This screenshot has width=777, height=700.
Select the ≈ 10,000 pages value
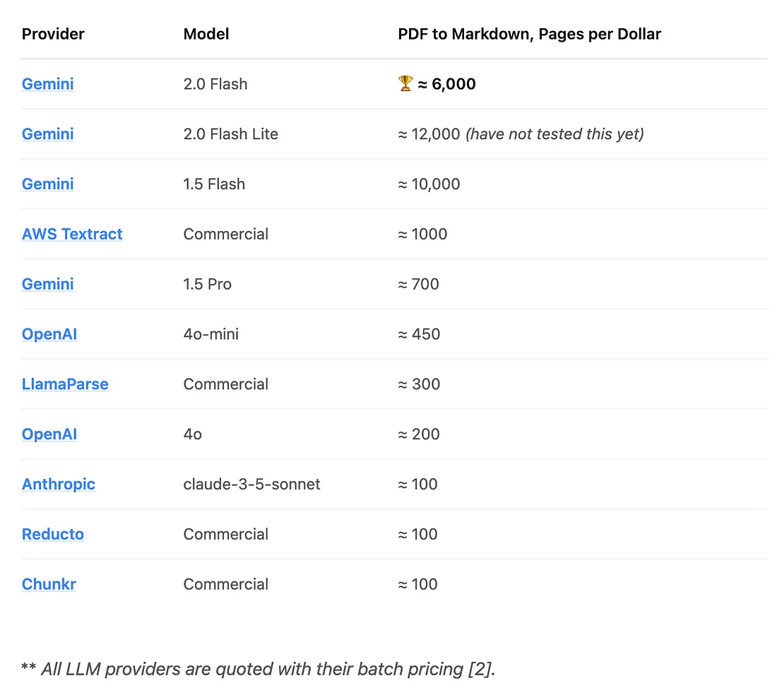429,184
